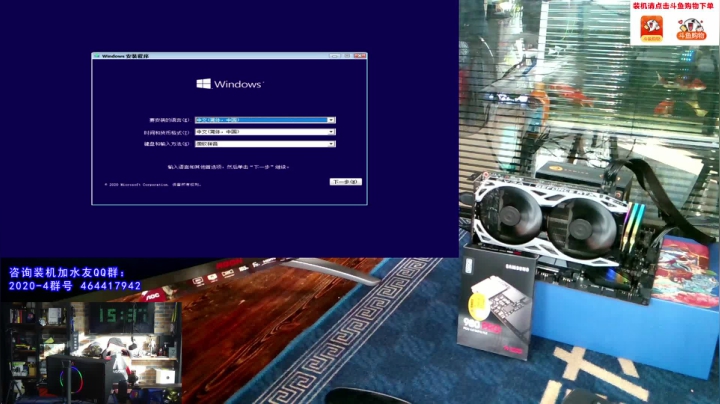Click the Windows logo in setup

click(x=230, y=84)
